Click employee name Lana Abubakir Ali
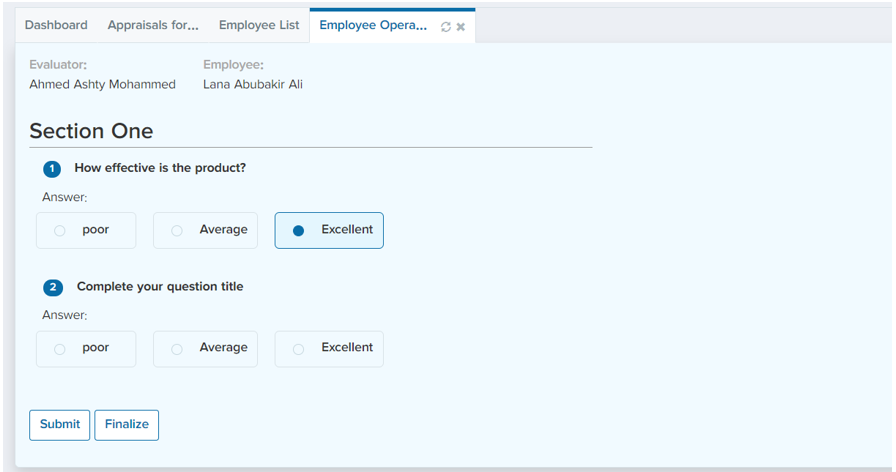This screenshot has height=472, width=896. (x=252, y=84)
